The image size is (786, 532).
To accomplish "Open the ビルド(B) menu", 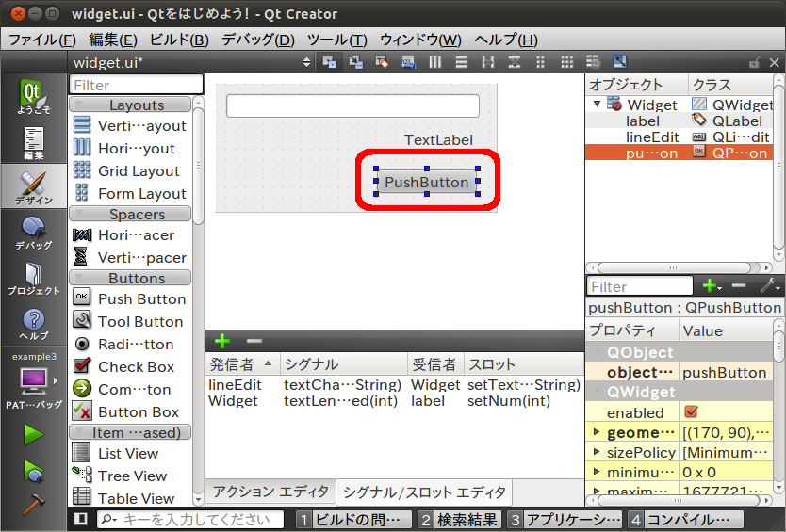I will pyautogui.click(x=179, y=40).
